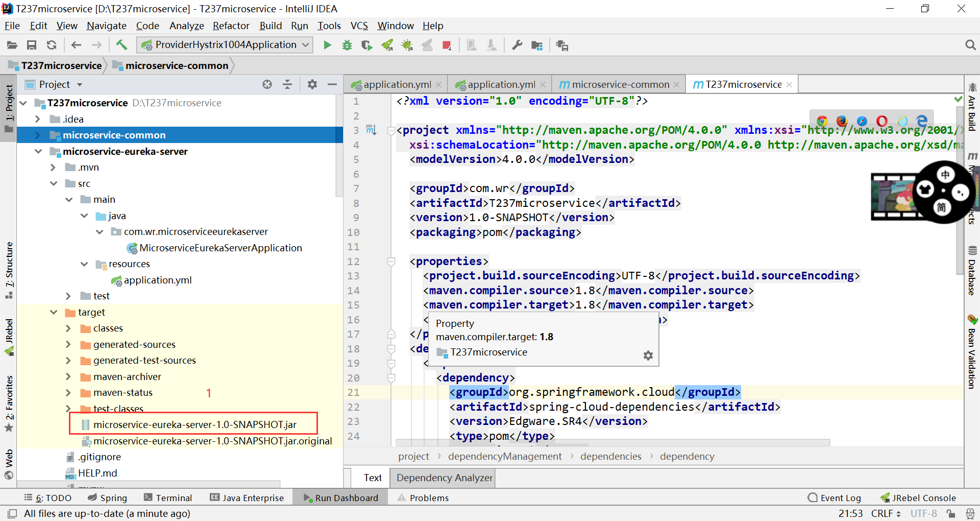This screenshot has width=980, height=521.
Task: Open in Opera browser icon
Action: [882, 121]
